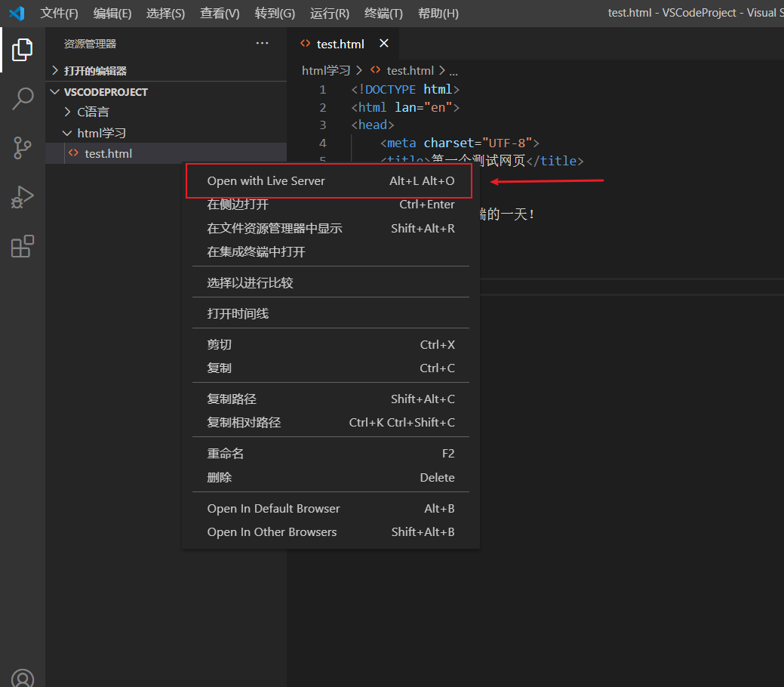Open the Extensions view

tap(23, 246)
